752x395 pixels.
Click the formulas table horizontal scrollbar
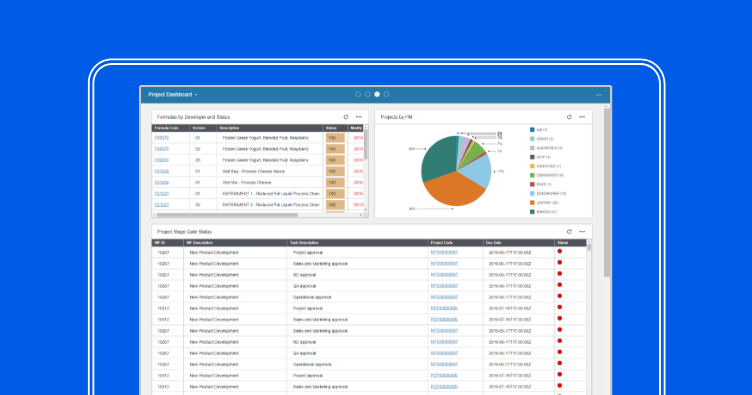227,215
